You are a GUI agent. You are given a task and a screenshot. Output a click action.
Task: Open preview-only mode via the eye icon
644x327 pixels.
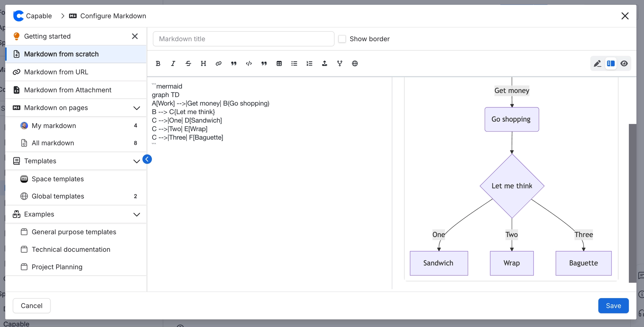point(624,64)
